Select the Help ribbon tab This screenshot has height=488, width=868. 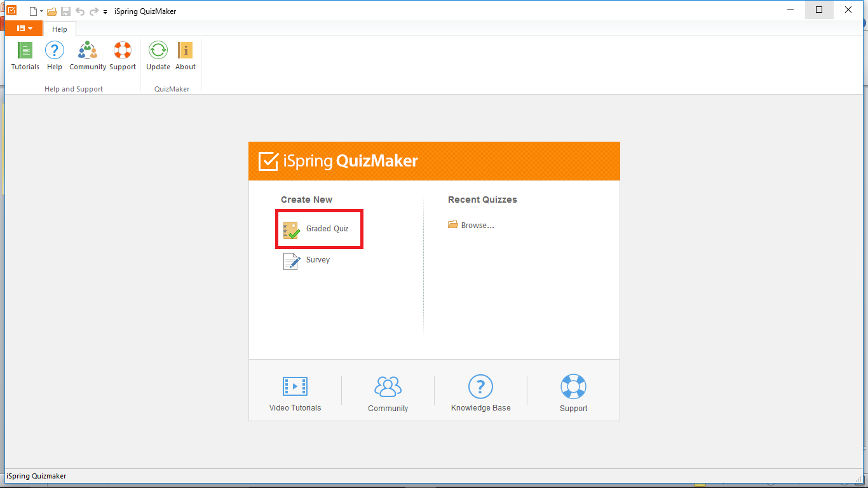(x=60, y=29)
